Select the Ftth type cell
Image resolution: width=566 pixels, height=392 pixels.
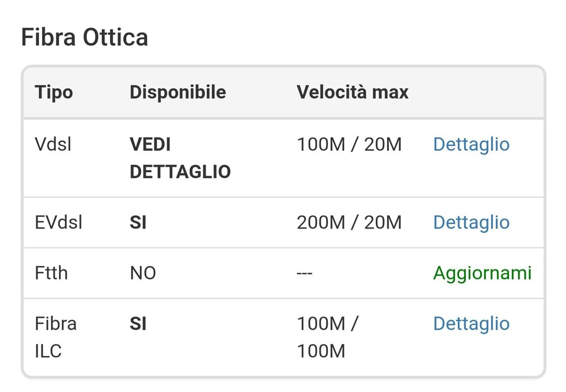[51, 273]
